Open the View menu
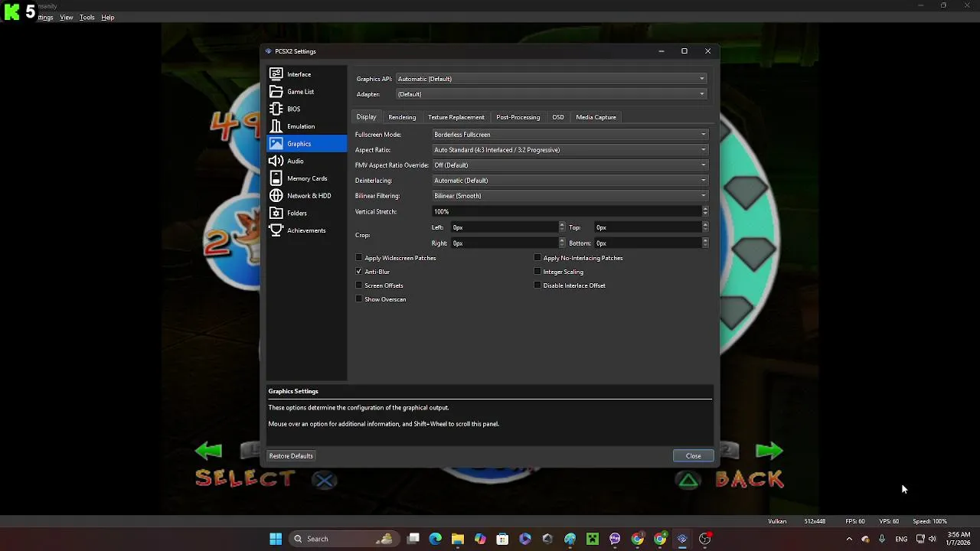Viewport: 980px width, 551px height. 67,18
